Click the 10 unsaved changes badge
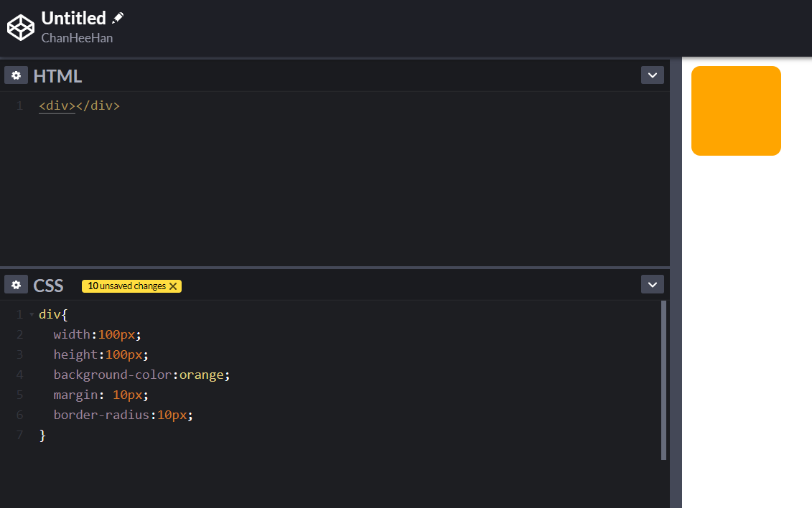Image resolution: width=812 pixels, height=508 pixels. (x=126, y=286)
